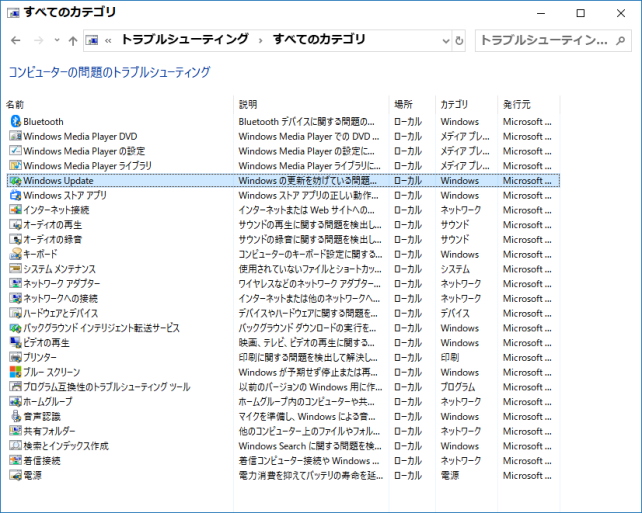
Task: Click the プリンター troubleshooter icon
Action: pyautogui.click(x=16, y=357)
